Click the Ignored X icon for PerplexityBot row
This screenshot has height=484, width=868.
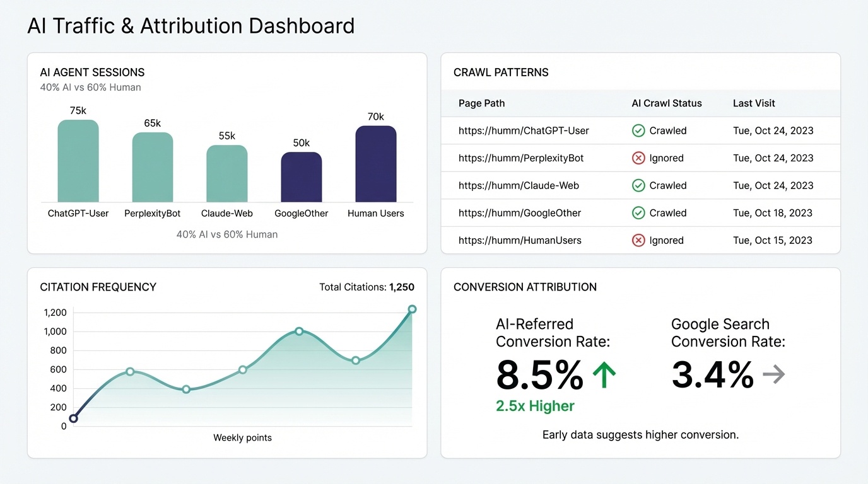click(x=638, y=158)
